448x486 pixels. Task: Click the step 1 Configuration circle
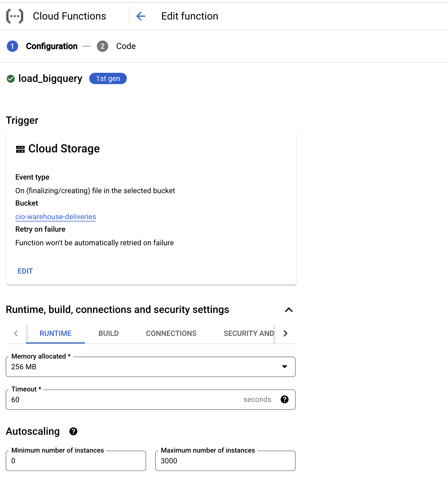12,46
